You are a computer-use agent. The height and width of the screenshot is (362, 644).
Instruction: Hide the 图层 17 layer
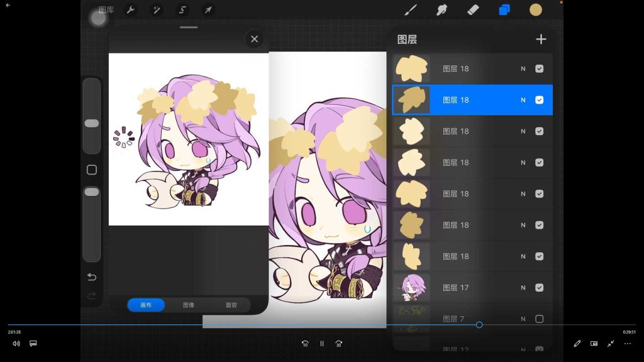coord(539,288)
